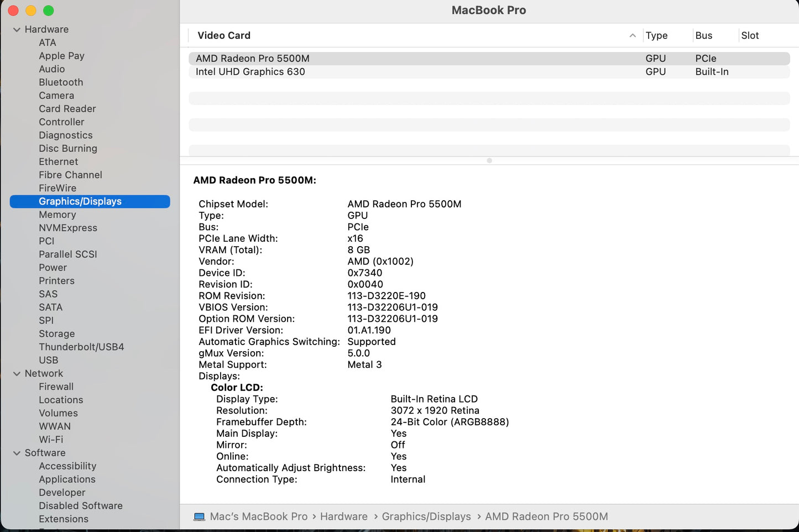This screenshot has height=532, width=799.
Task: Click Graphics/Displays in the bottom breadcrumb
Action: pyautogui.click(x=426, y=516)
